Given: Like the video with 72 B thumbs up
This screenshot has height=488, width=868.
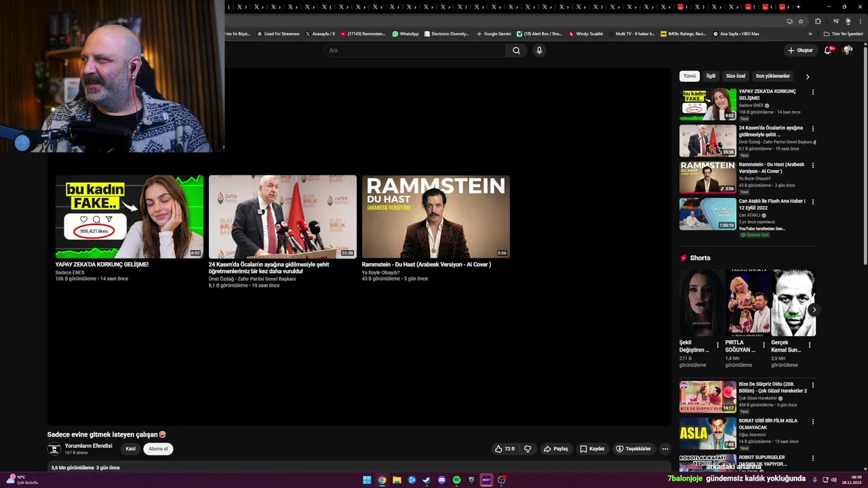Looking at the screenshot, I should point(505,449).
